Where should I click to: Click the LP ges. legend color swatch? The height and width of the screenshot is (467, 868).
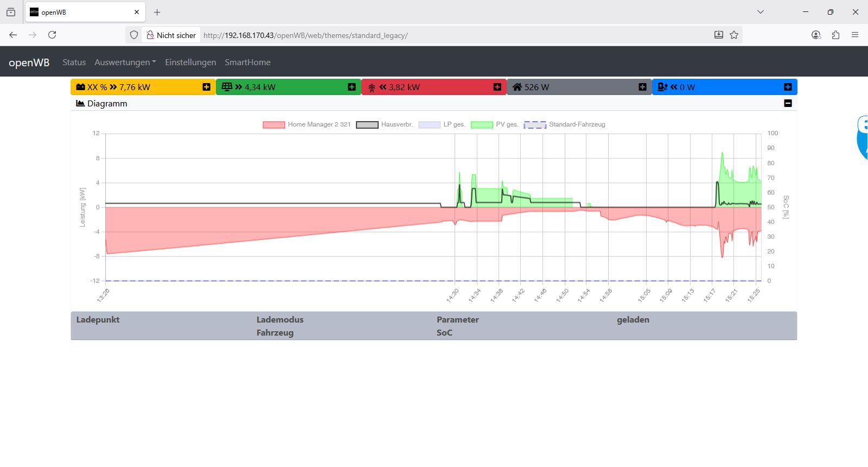point(429,125)
